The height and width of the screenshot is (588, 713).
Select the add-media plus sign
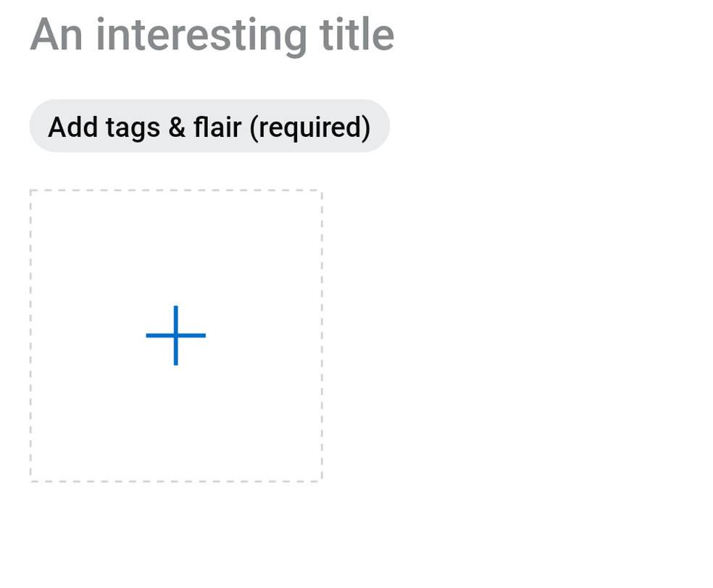[x=175, y=335]
